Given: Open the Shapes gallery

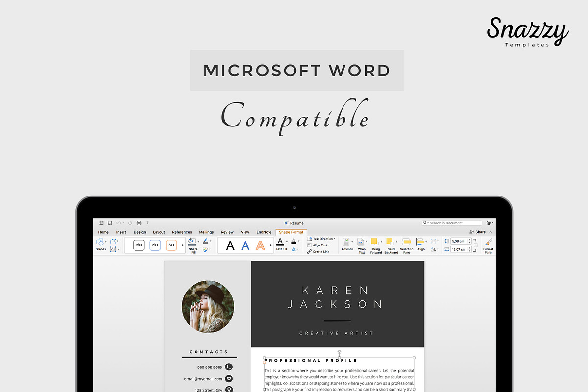Looking at the screenshot, I should click(x=100, y=244).
